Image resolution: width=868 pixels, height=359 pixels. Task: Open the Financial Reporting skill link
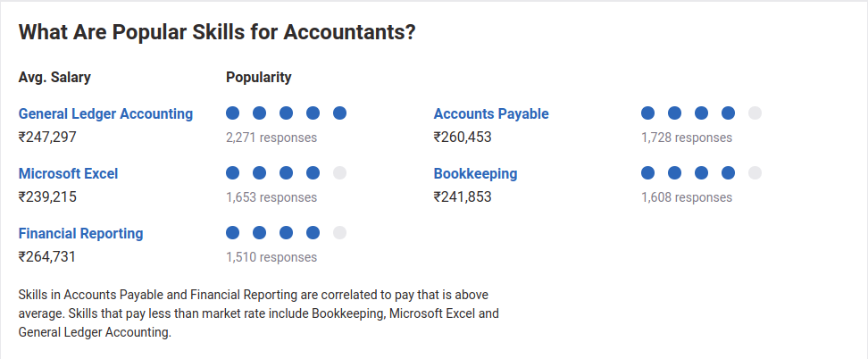tap(81, 234)
